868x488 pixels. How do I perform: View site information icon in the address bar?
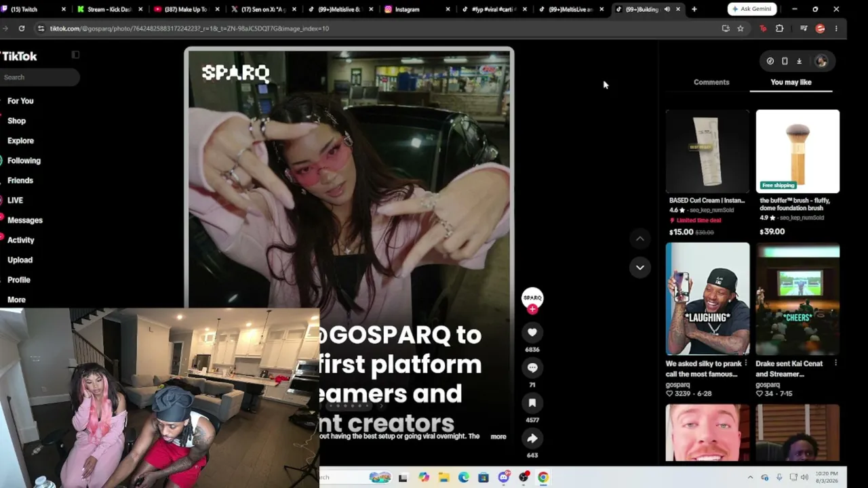[x=41, y=28]
